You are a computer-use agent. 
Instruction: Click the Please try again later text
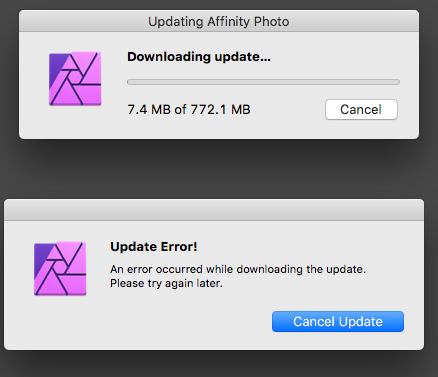coord(166,283)
